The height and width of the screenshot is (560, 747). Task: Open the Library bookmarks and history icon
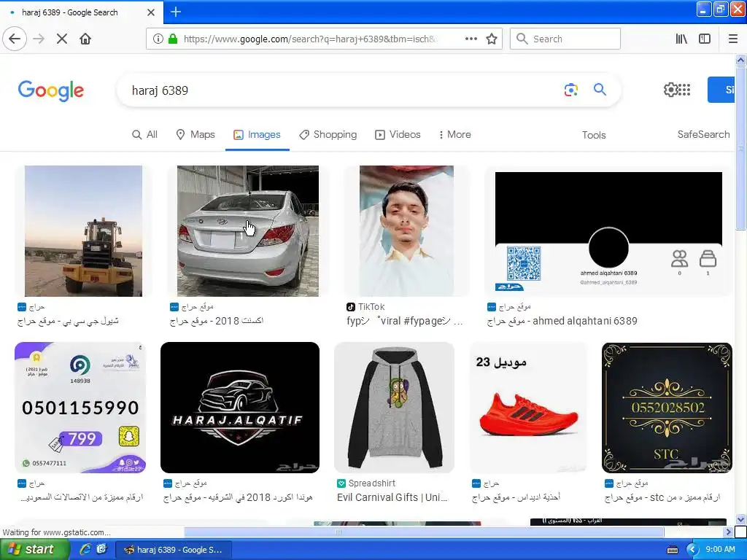click(x=681, y=39)
